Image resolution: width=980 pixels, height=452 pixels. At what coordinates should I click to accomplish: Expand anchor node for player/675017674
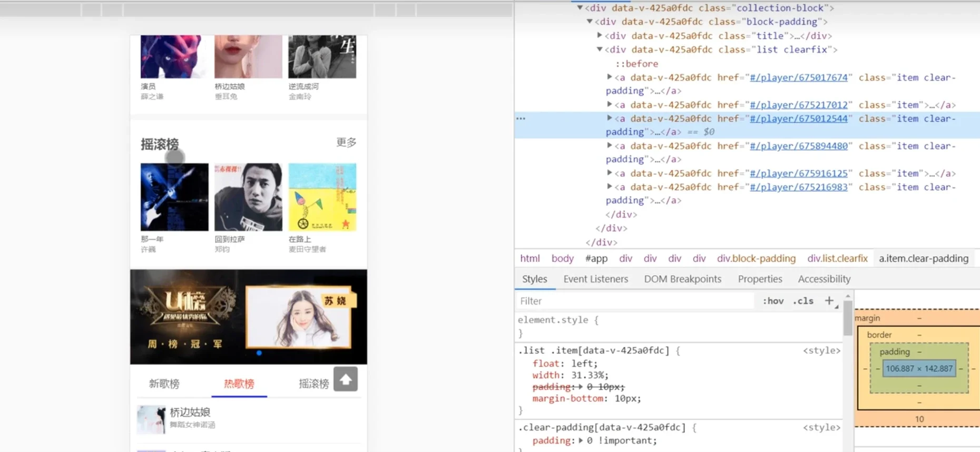[610, 77]
